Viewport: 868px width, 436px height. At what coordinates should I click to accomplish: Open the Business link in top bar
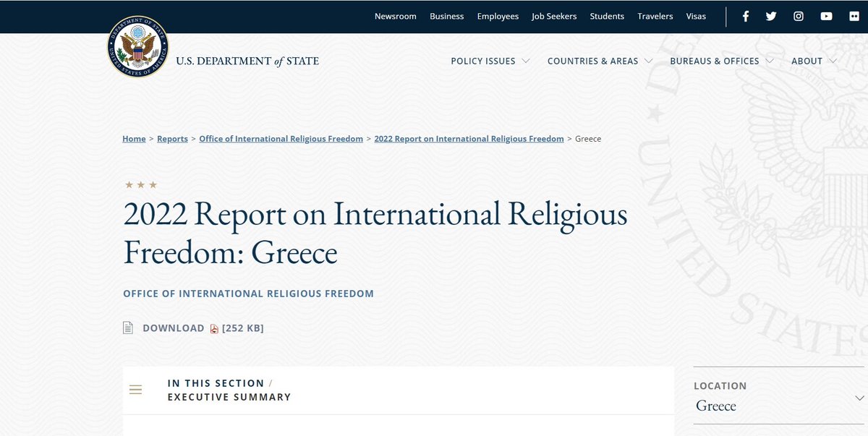tap(447, 16)
